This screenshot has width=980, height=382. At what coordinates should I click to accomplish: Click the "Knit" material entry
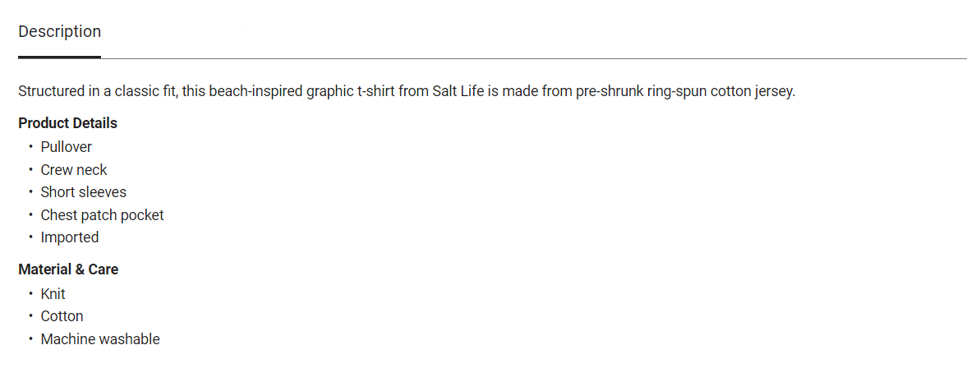53,294
